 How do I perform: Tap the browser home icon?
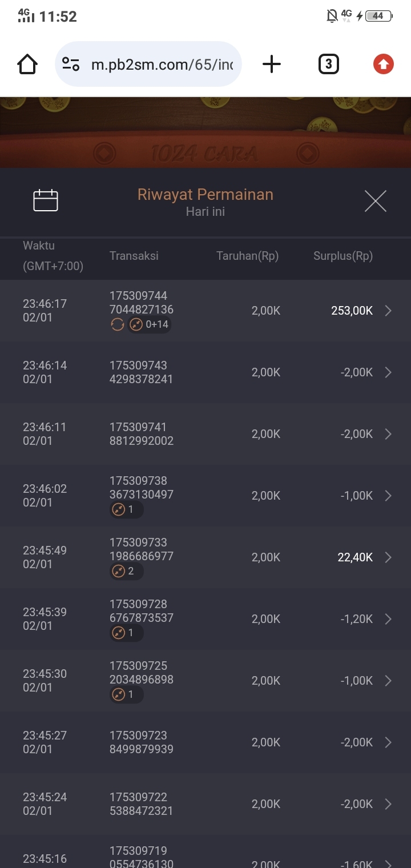click(27, 65)
